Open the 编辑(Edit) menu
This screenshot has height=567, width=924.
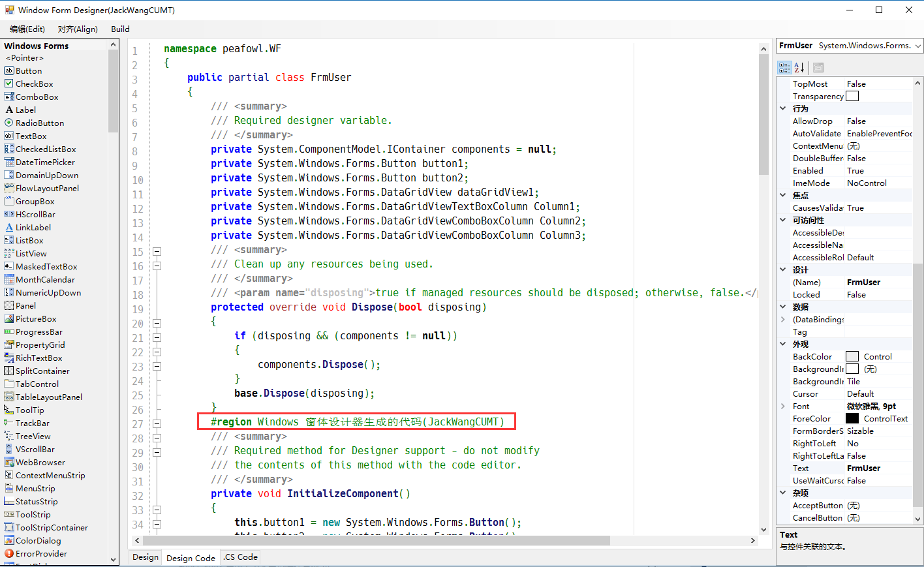(x=27, y=29)
